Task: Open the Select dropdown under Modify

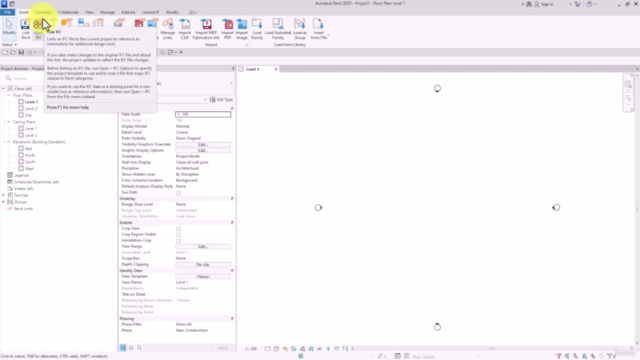Action: click(x=9, y=44)
